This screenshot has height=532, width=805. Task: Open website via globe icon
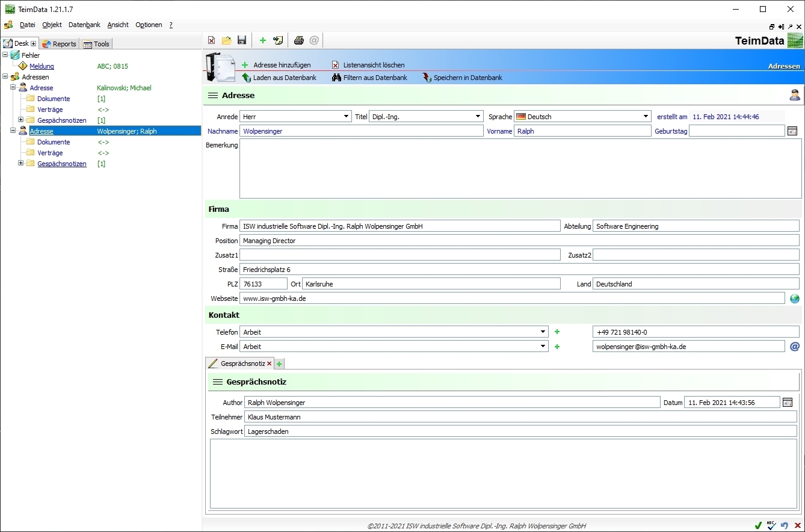click(795, 298)
